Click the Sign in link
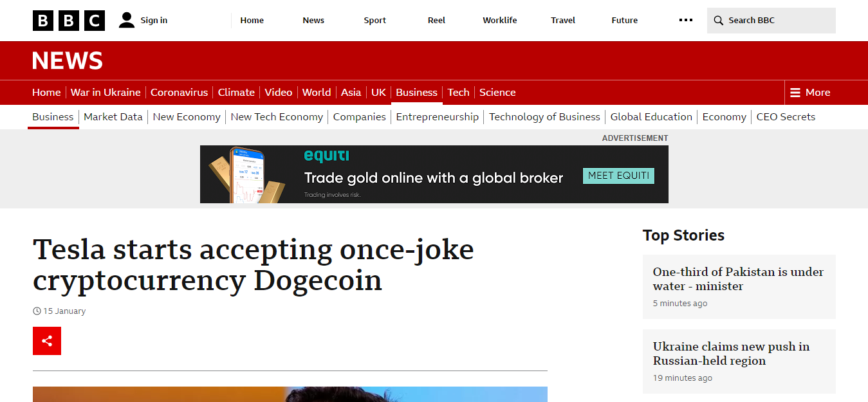 [154, 21]
